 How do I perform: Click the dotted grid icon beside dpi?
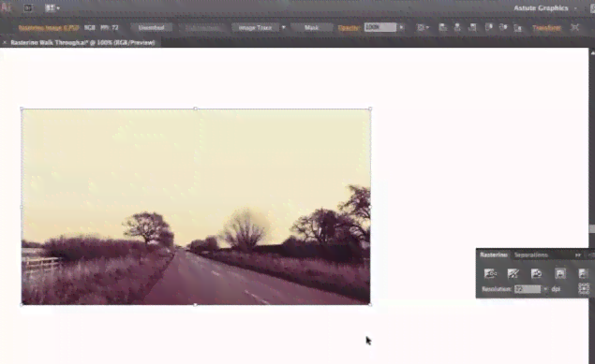584,288
